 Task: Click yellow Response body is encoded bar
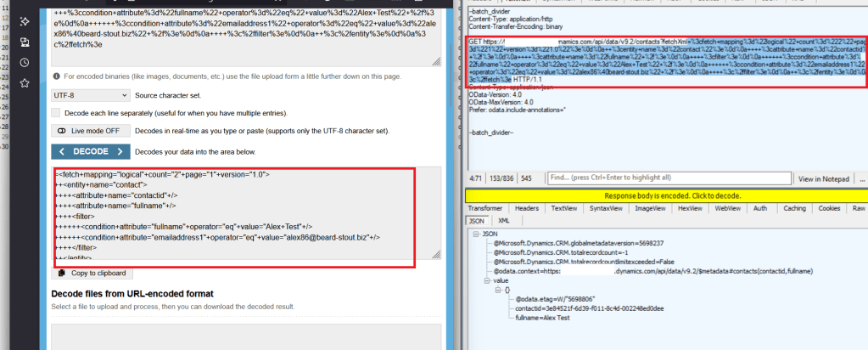(x=667, y=195)
